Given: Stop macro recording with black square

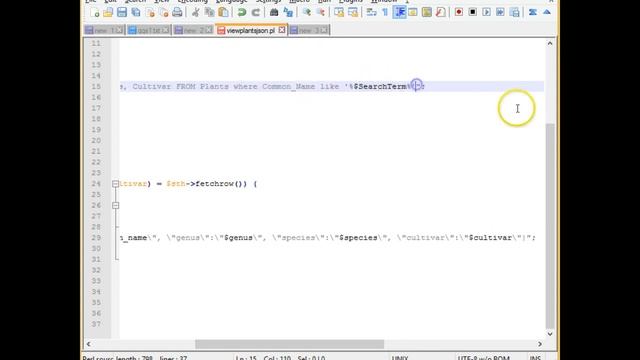Looking at the screenshot, I should [x=473, y=12].
